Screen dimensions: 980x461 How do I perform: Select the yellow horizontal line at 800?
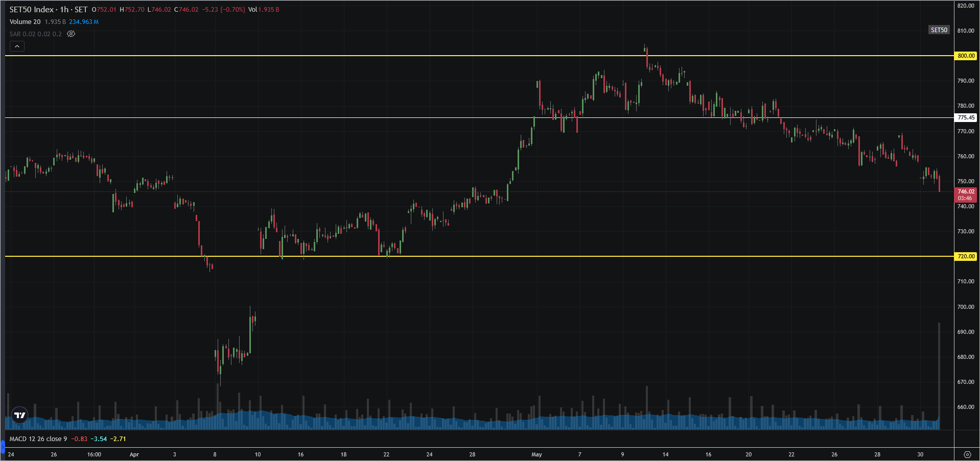pyautogui.click(x=479, y=56)
